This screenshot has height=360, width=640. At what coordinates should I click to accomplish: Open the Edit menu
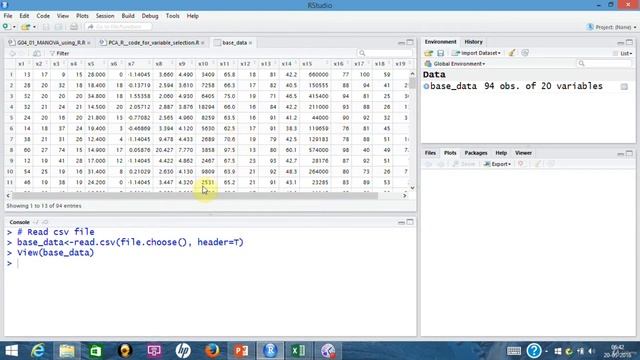tap(24, 16)
